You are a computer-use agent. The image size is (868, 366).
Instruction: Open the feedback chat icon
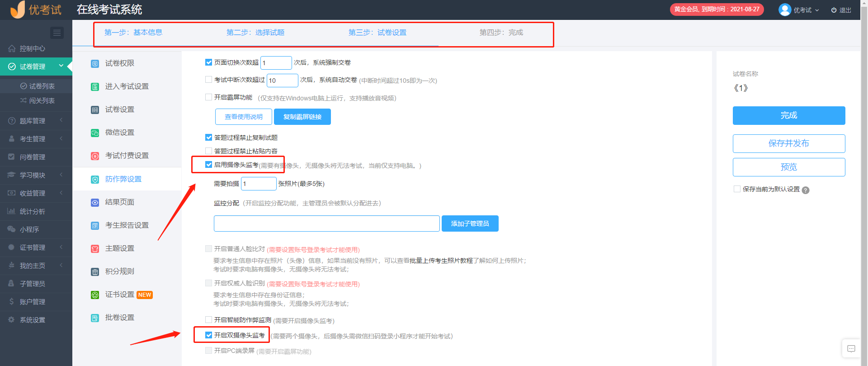[x=851, y=349]
